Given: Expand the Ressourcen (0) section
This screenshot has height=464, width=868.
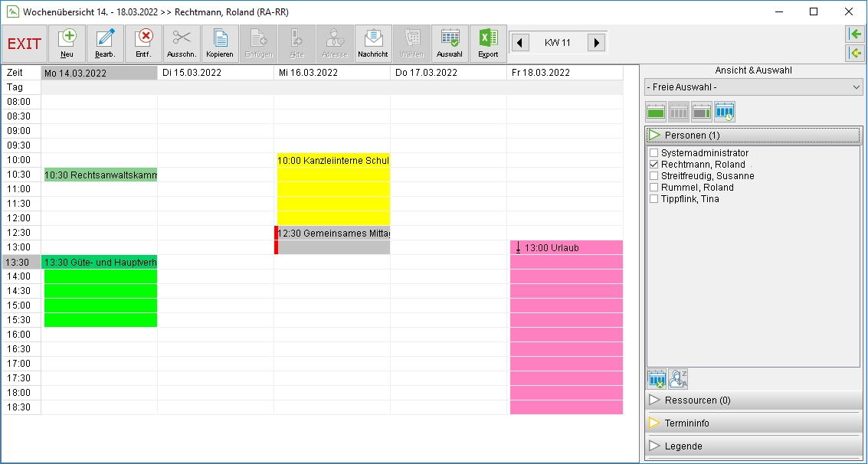Looking at the screenshot, I should (753, 400).
